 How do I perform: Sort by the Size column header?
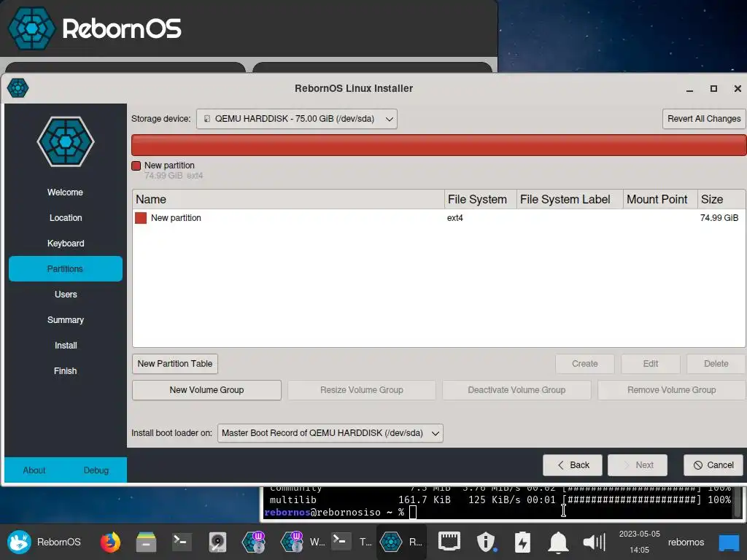click(721, 199)
